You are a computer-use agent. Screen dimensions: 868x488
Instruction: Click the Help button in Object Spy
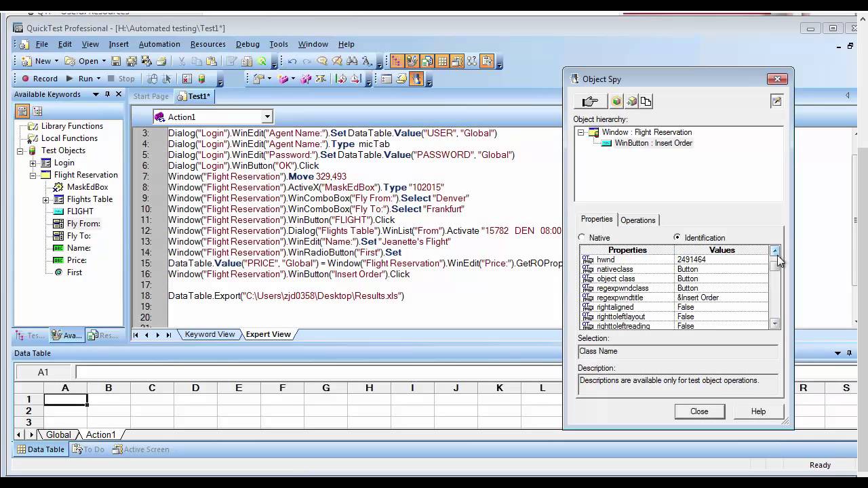pos(758,411)
